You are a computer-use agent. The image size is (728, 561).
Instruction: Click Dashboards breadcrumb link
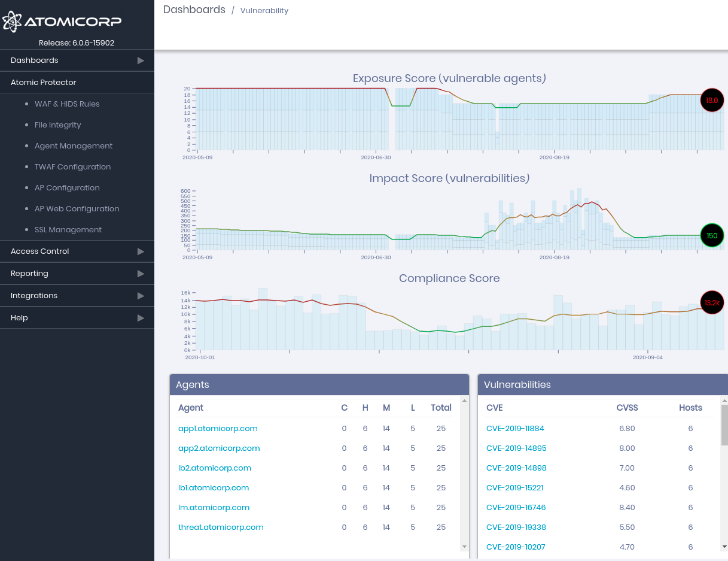[194, 10]
